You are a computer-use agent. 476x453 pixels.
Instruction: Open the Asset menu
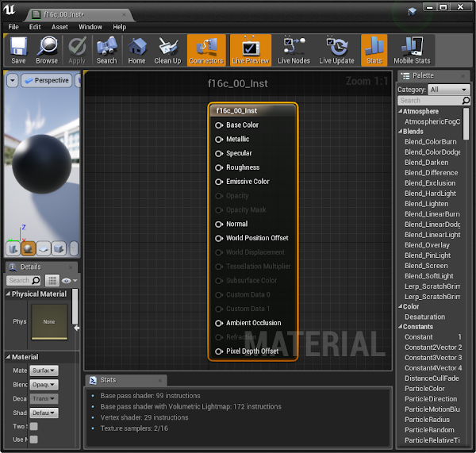tap(59, 27)
